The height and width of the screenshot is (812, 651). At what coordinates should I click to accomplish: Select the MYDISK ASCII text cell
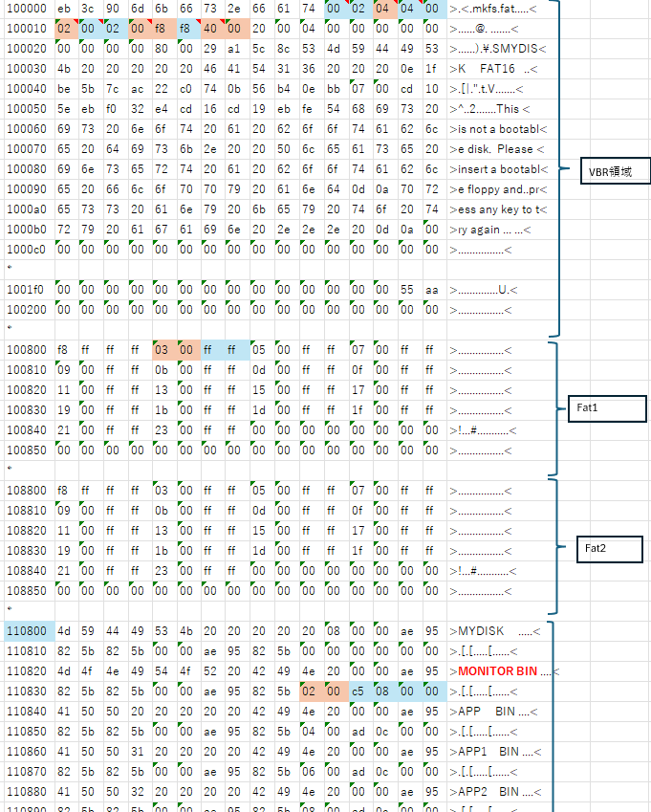(497, 630)
